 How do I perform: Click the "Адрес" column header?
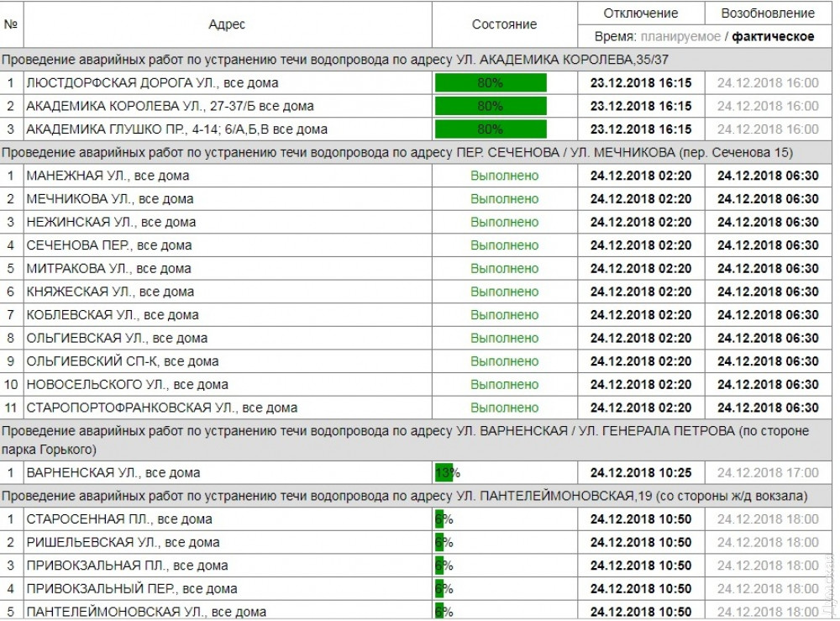click(227, 24)
